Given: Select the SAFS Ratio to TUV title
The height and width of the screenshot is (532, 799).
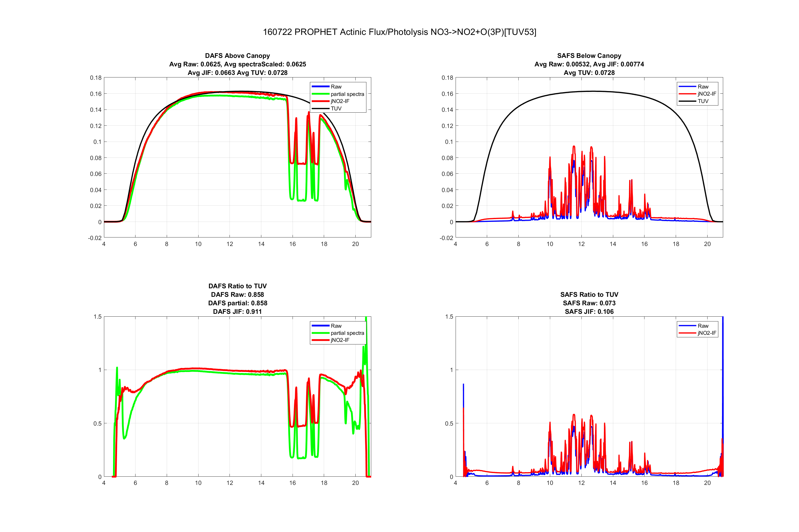Looking at the screenshot, I should (589, 295).
